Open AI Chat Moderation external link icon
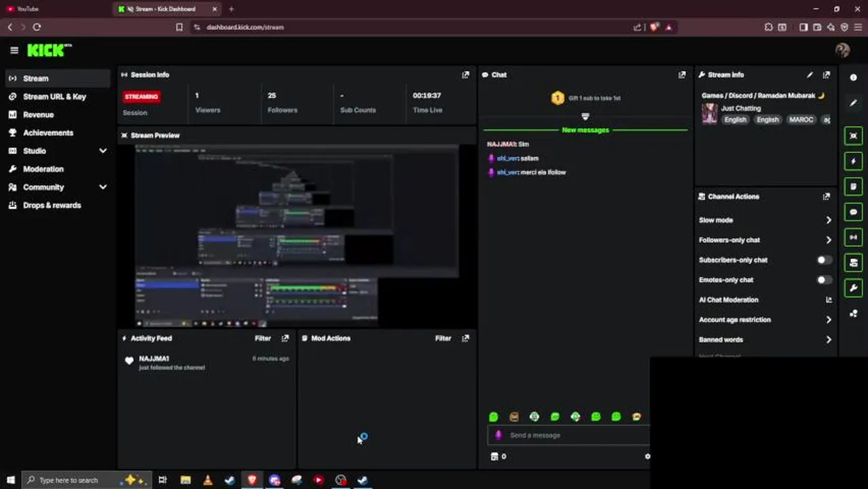This screenshot has width=868, height=489. pyautogui.click(x=829, y=300)
